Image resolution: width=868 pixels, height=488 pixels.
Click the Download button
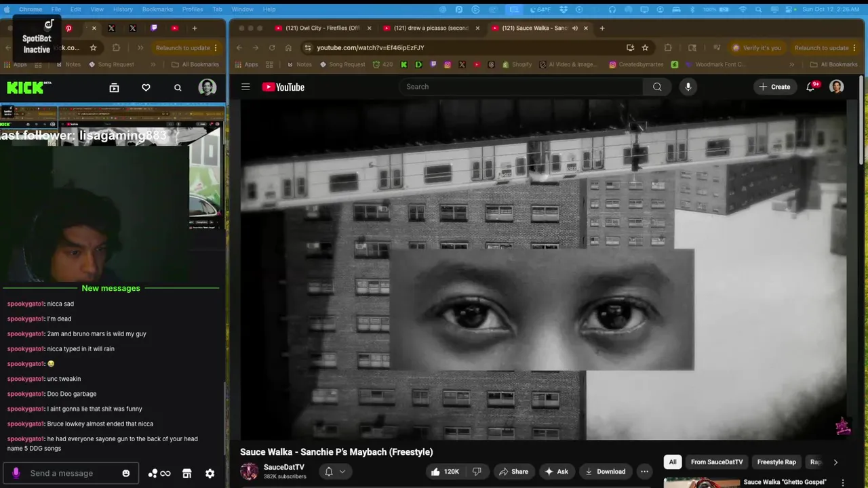click(x=606, y=472)
